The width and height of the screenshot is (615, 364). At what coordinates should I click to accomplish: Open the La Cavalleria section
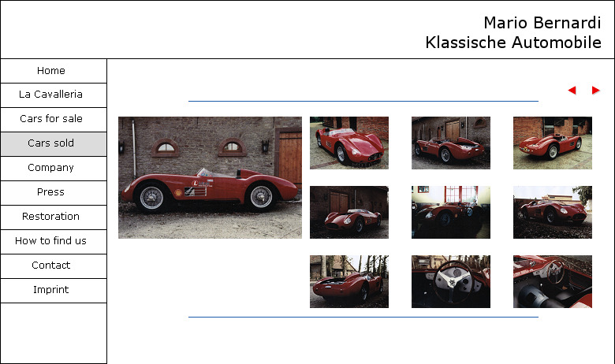tap(54, 95)
